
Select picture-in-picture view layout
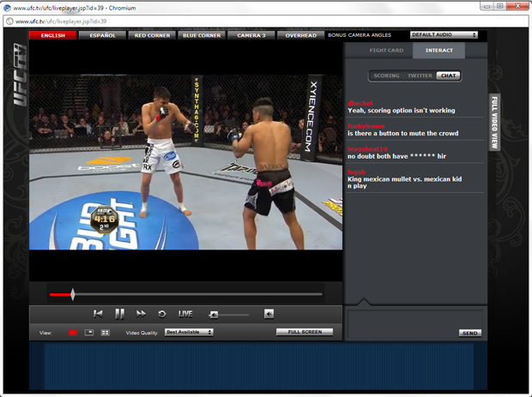point(89,333)
